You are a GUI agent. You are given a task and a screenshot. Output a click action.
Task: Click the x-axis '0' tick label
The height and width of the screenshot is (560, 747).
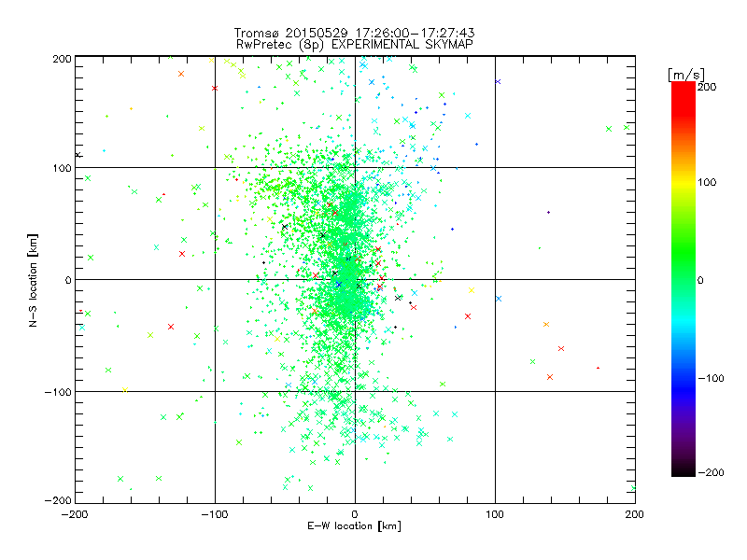tap(355, 514)
